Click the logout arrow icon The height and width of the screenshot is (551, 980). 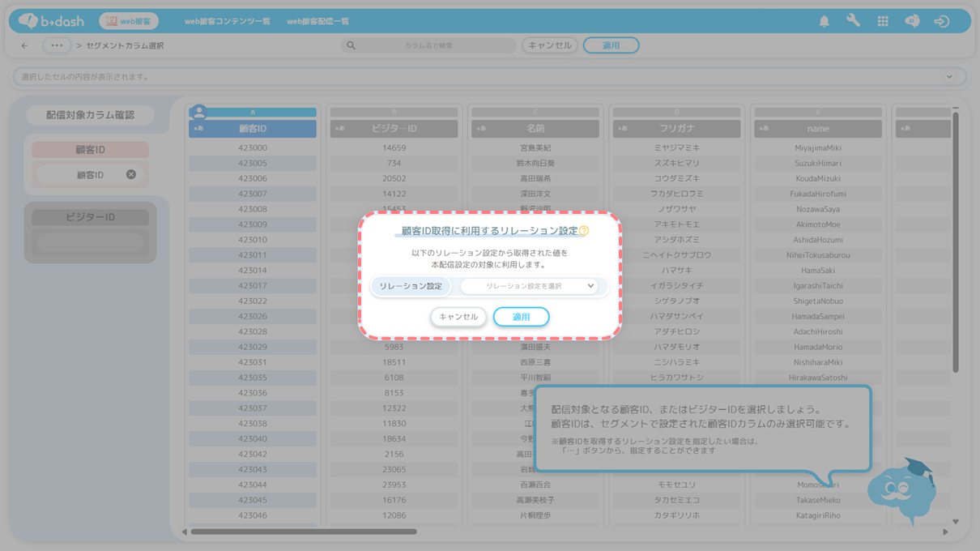941,22
